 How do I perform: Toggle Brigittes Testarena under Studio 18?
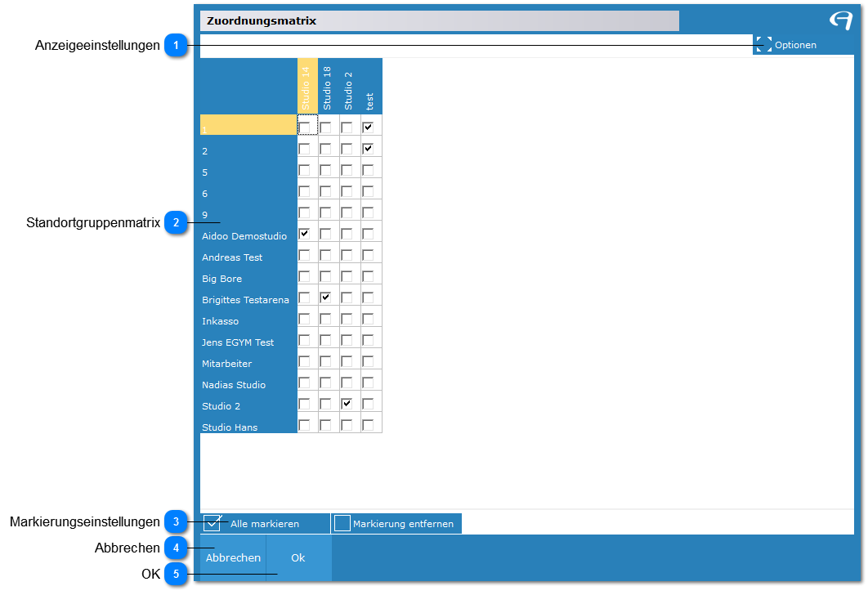coord(325,297)
